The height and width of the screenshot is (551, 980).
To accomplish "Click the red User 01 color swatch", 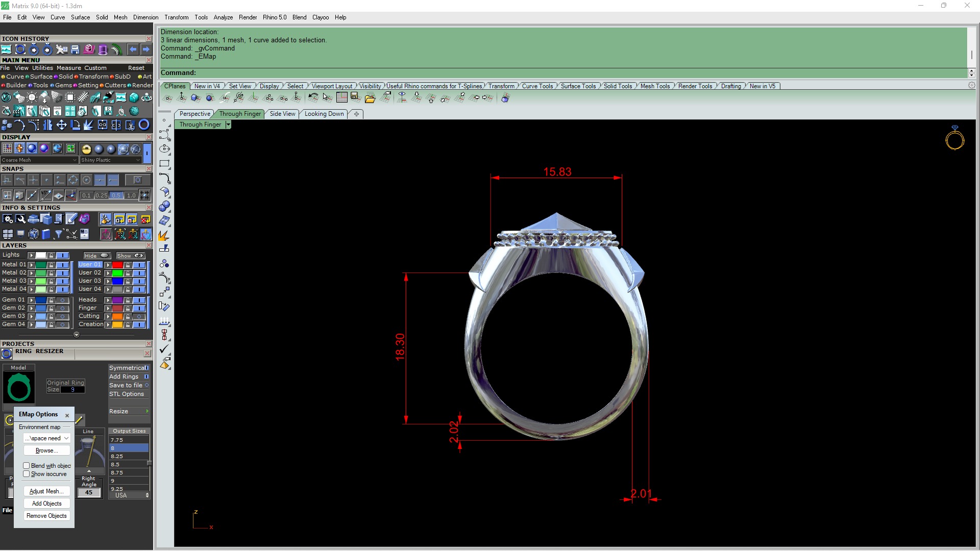I will click(117, 265).
